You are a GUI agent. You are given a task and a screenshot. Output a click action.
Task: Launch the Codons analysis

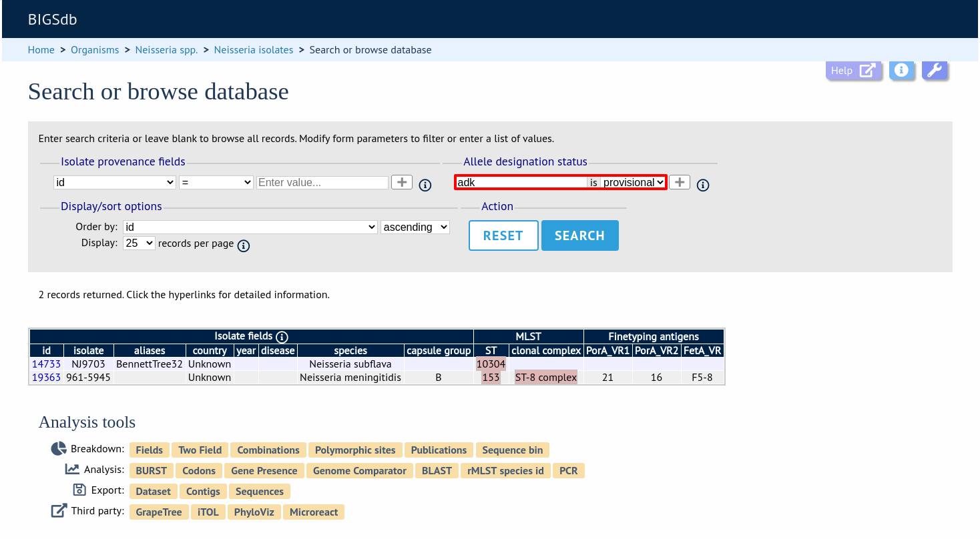click(x=199, y=471)
